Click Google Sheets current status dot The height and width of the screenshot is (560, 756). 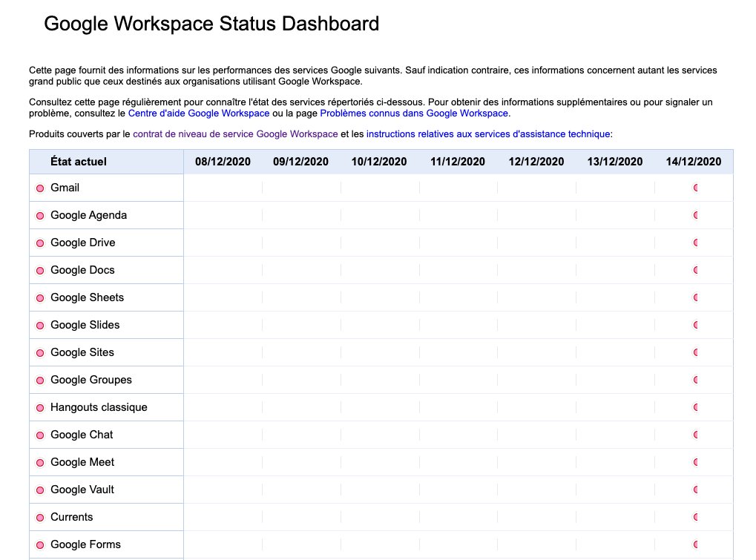[40, 298]
